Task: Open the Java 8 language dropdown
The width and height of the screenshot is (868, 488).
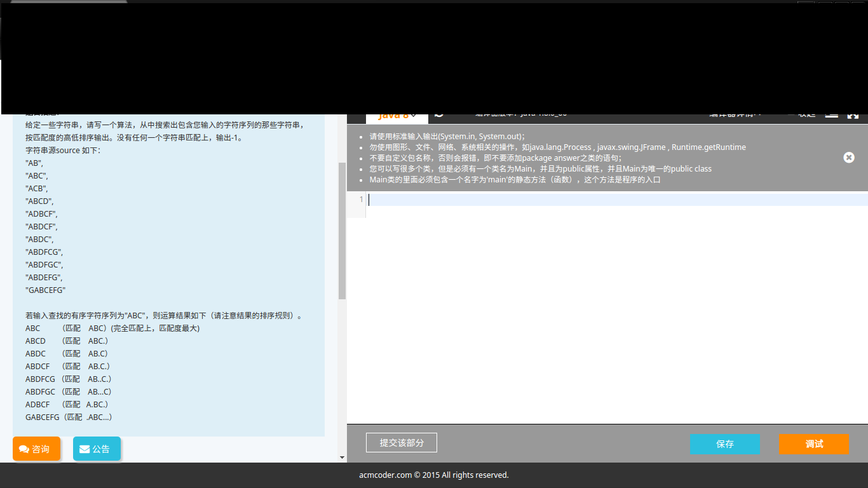Action: point(397,116)
